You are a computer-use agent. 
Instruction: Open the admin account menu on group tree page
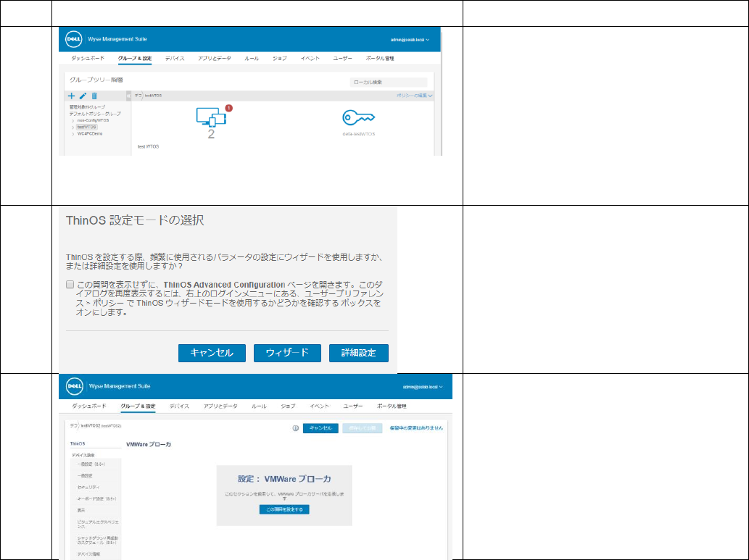(x=410, y=40)
